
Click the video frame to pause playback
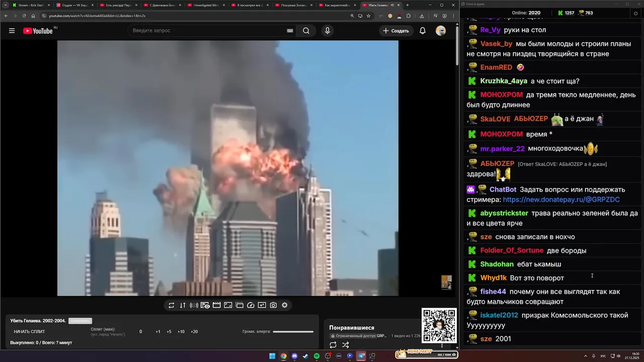click(227, 168)
